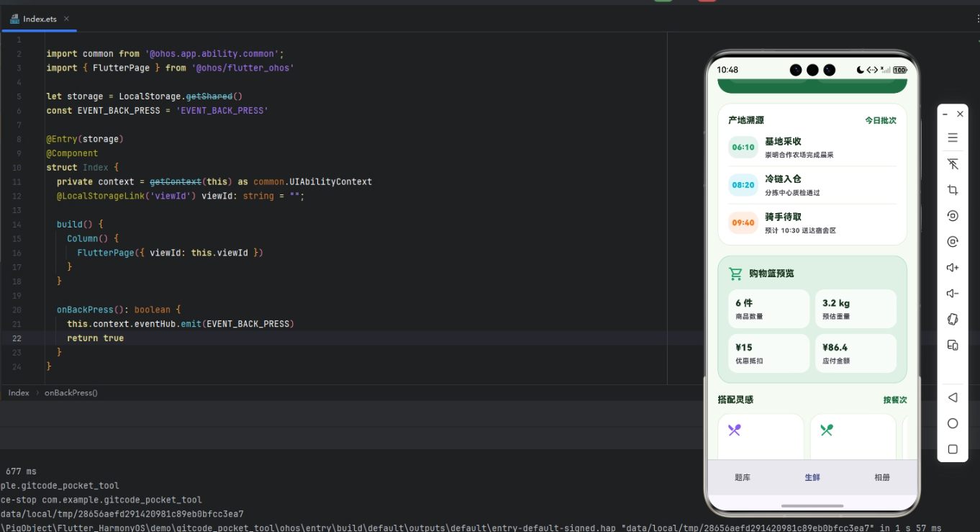Click the deprecated getShared call on line 5
Screen dimensions: 980x532
point(209,96)
